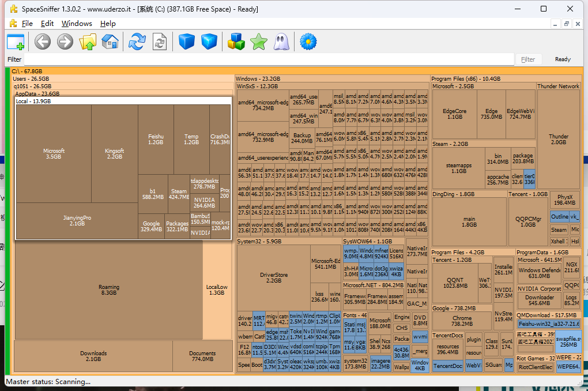Select the EdgeCore 1.1GB block
Image resolution: width=588 pixels, height=391 pixels.
[x=454, y=114]
